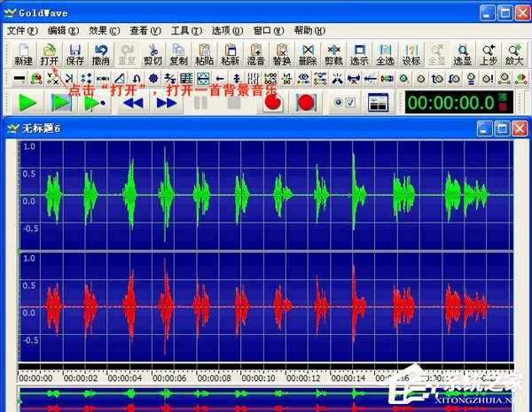Click 打开 (Open) to load background music

point(50,54)
